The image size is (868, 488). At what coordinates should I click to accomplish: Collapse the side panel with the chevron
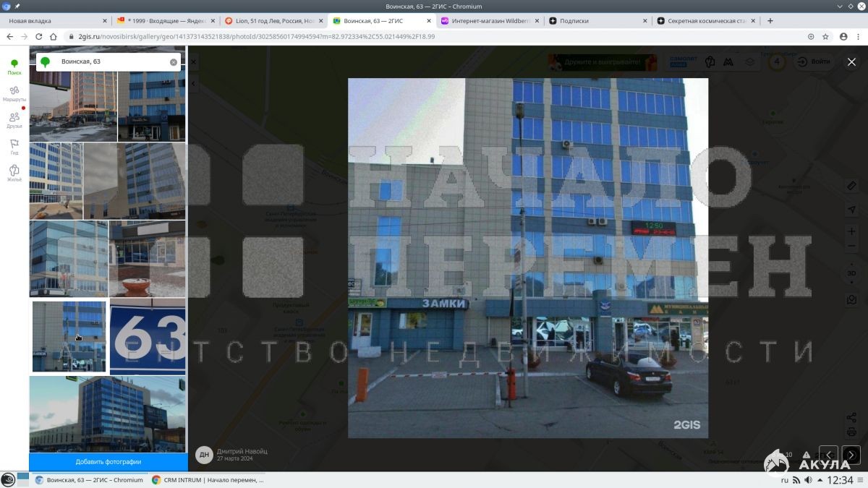click(193, 63)
